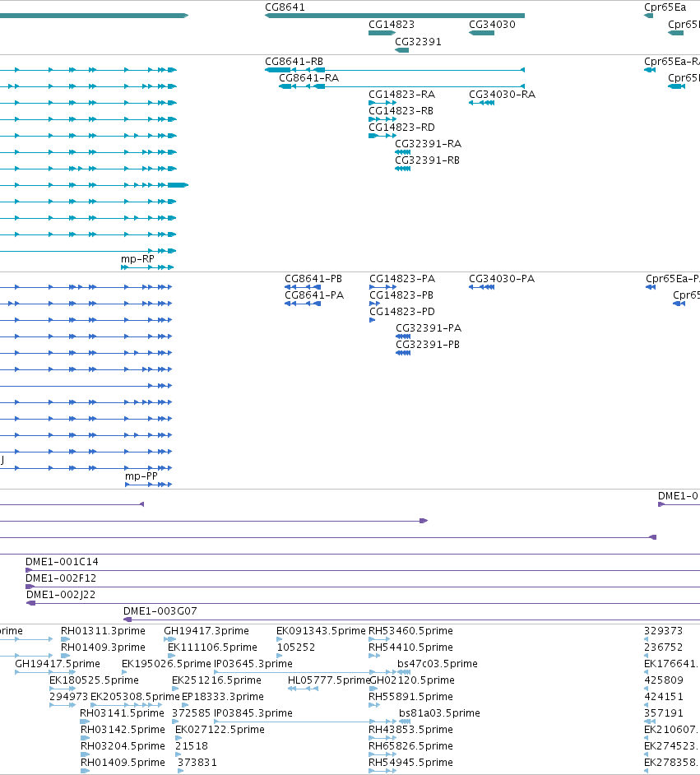
Task: Click EST EK027122.5prime
Action: (x=220, y=730)
